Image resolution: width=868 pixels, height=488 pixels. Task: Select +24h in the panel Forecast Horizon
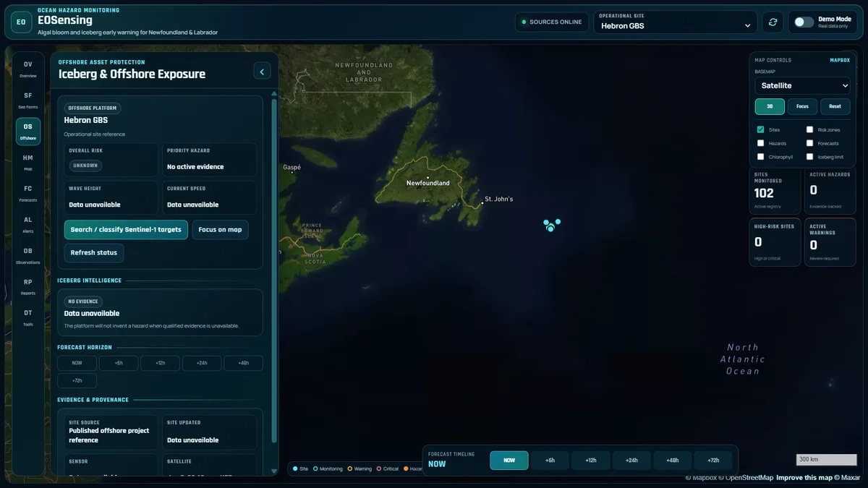point(202,363)
